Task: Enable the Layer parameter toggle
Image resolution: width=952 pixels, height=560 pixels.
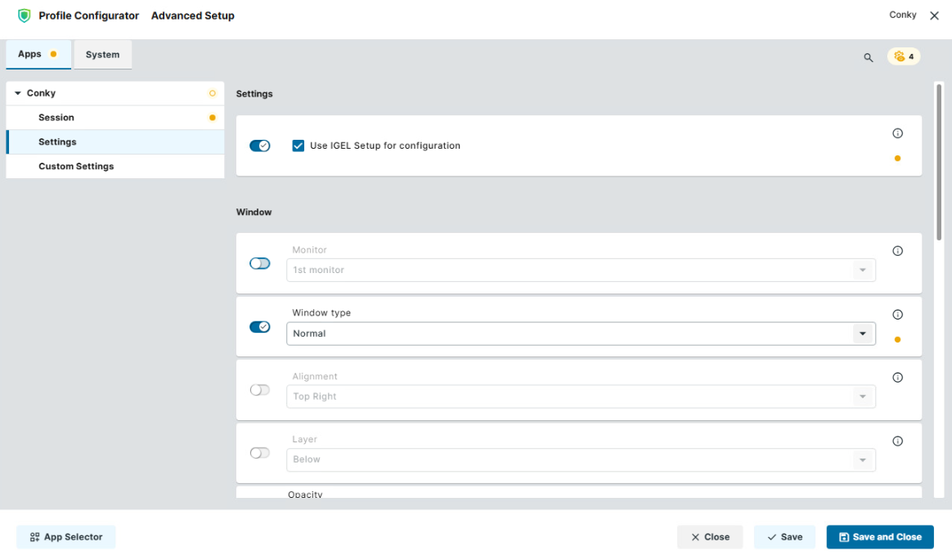Action: [260, 453]
